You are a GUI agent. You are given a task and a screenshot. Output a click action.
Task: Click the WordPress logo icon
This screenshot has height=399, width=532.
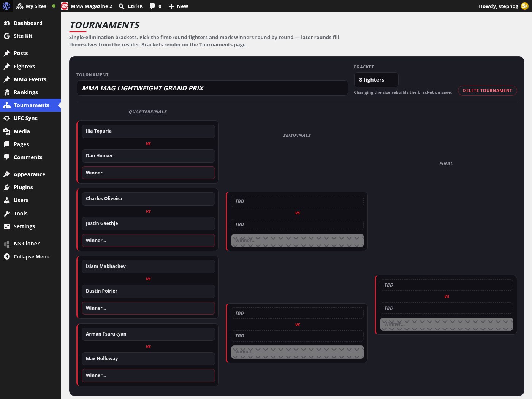(6, 6)
